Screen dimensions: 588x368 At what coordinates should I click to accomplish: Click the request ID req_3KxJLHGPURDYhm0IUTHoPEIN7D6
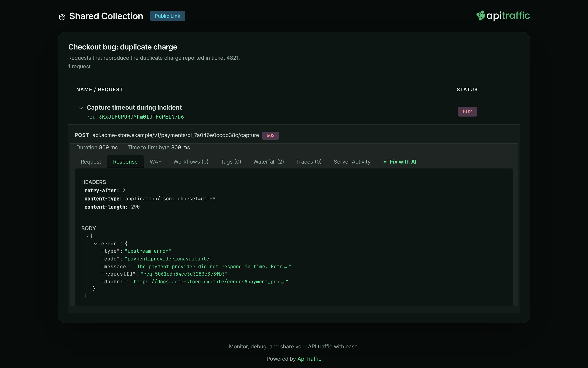(135, 117)
